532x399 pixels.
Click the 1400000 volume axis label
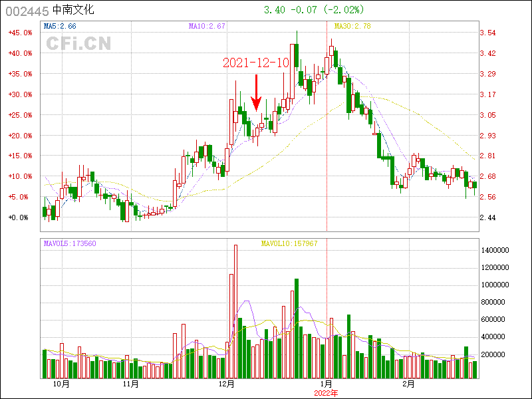point(496,250)
